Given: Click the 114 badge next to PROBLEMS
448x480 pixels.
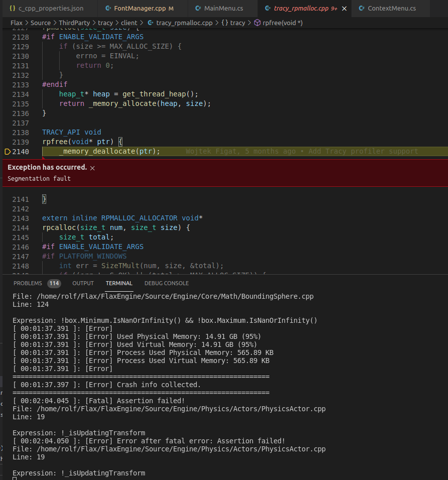Looking at the screenshot, I should (x=54, y=283).
